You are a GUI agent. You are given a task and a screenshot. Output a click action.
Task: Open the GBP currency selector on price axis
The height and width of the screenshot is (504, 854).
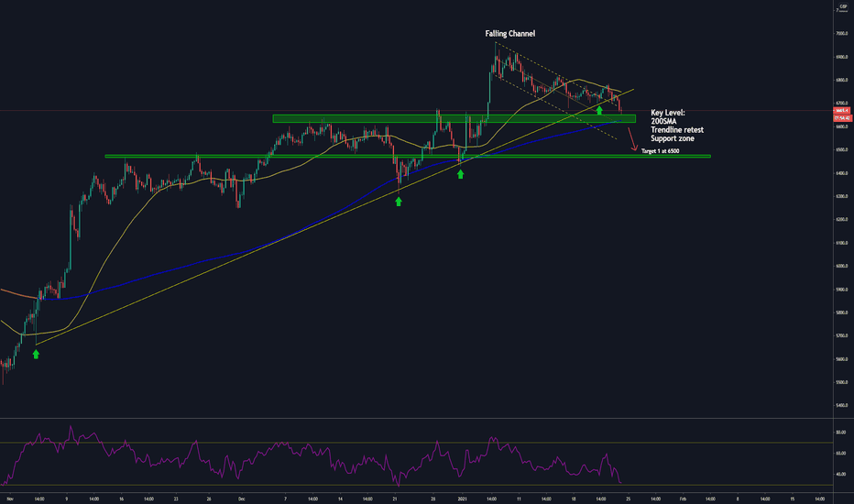pos(843,6)
